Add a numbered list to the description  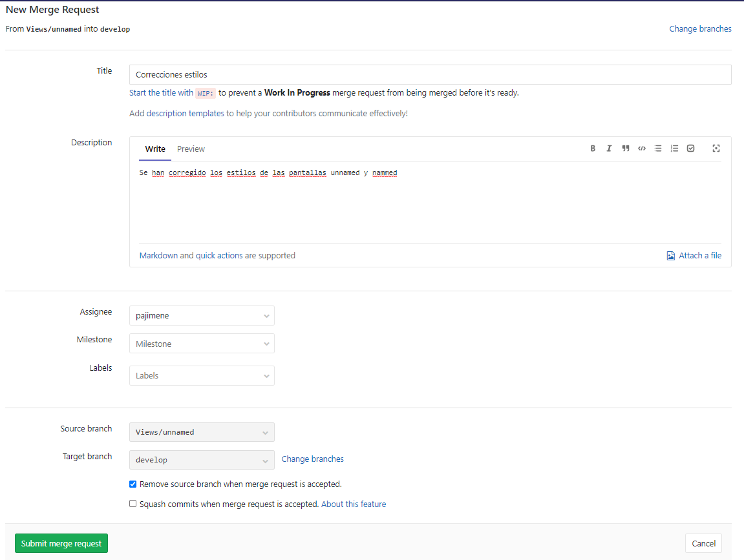674,148
